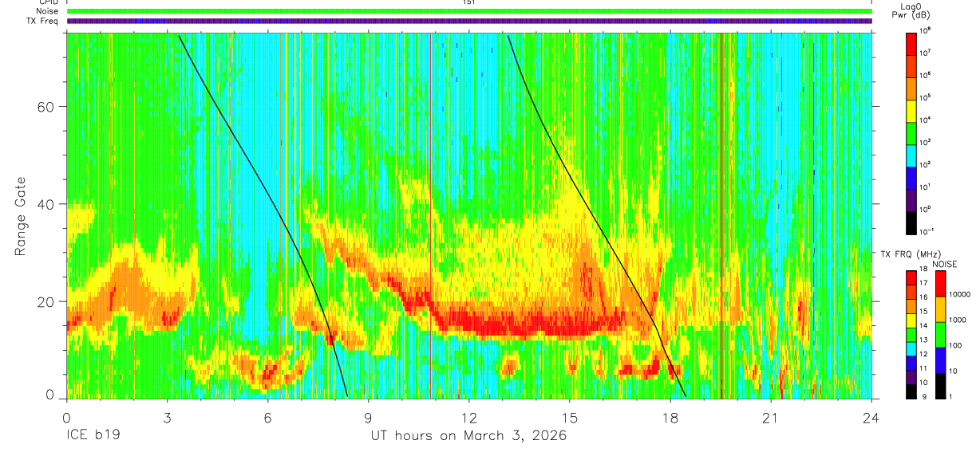The width and height of the screenshot is (980, 452).
Task: Pick the black 9–10 MHz TX FRQ swatch
Action: point(911,391)
